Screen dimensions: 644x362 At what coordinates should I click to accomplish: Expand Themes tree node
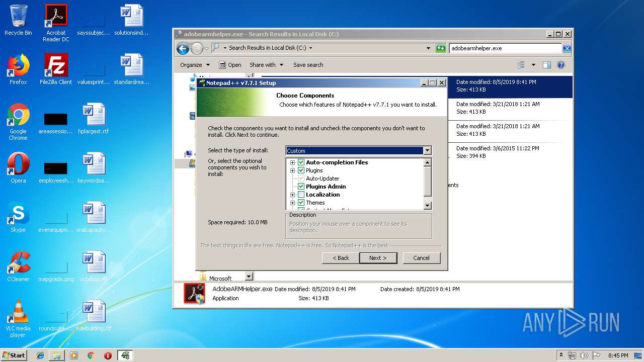click(292, 203)
